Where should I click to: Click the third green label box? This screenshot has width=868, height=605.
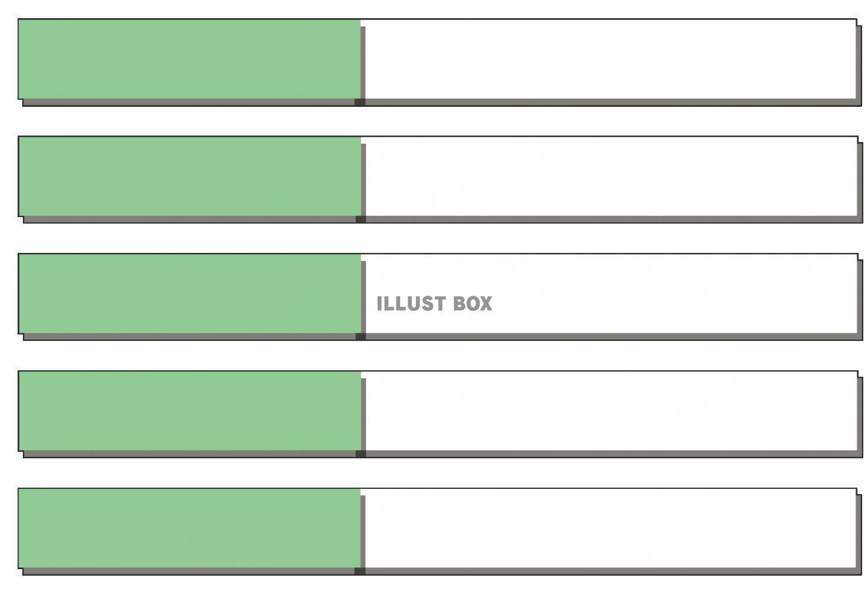click(x=189, y=294)
